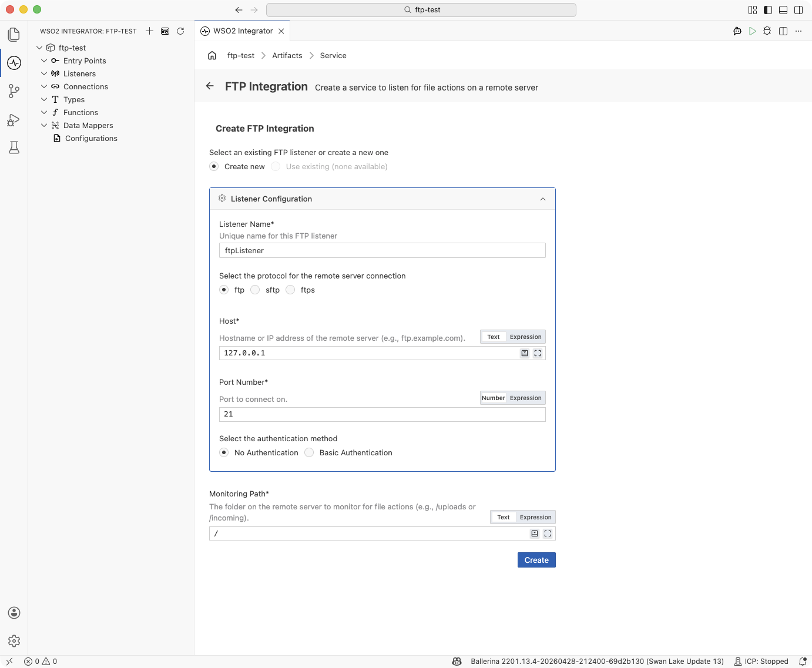Select the sftp protocol radio button
Image resolution: width=812 pixels, height=668 pixels.
tap(255, 290)
